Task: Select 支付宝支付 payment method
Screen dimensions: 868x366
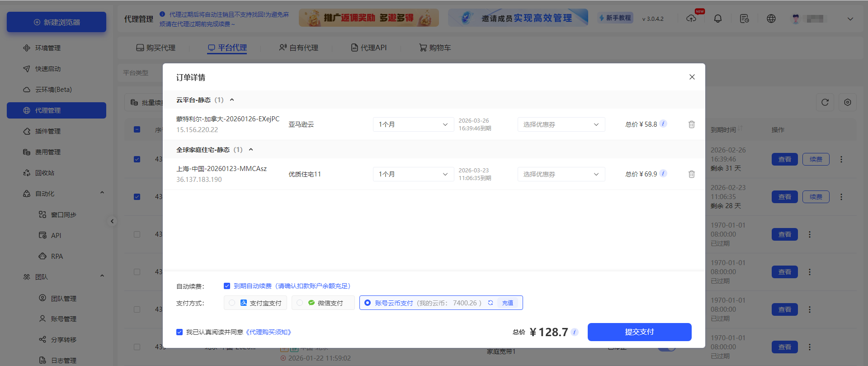Action: point(255,303)
